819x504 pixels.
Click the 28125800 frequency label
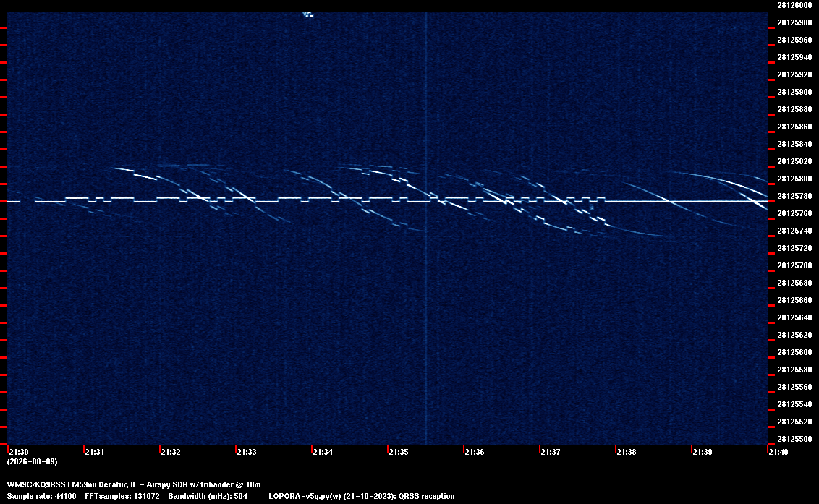coord(794,179)
